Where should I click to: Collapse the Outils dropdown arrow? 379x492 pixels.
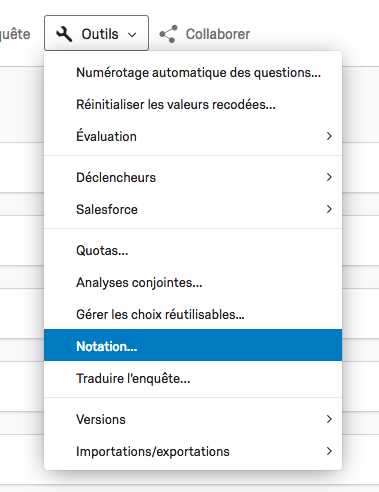(132, 35)
